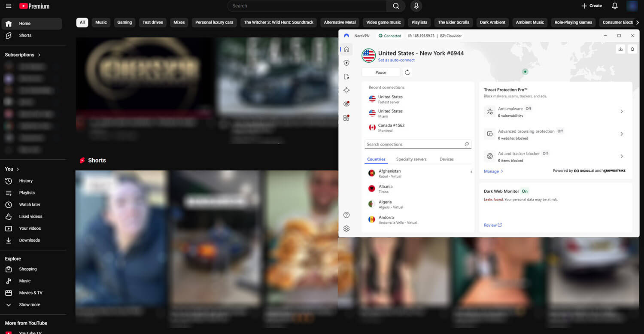Open NordVPN settings gear icon
Screen dimensions: 644x334
346,229
